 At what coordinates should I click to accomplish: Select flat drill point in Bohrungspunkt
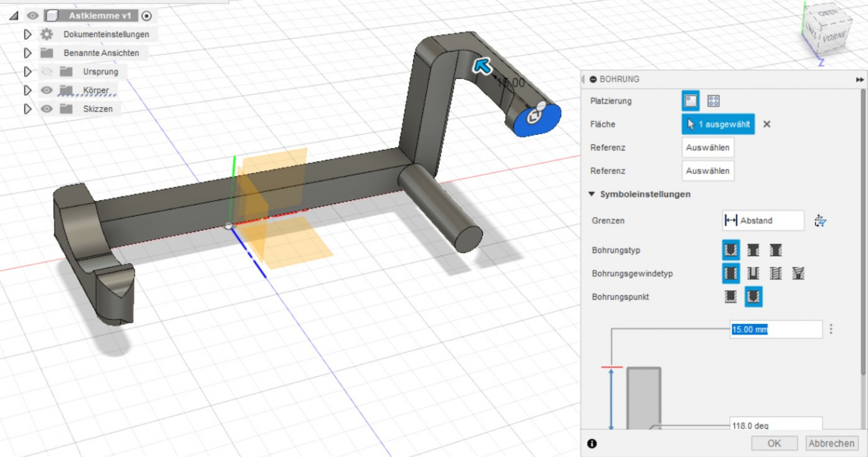tap(731, 297)
